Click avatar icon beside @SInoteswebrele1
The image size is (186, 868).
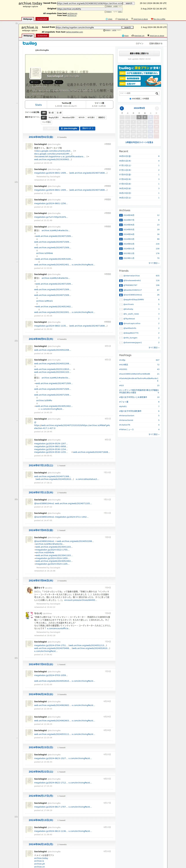pos(121,280)
